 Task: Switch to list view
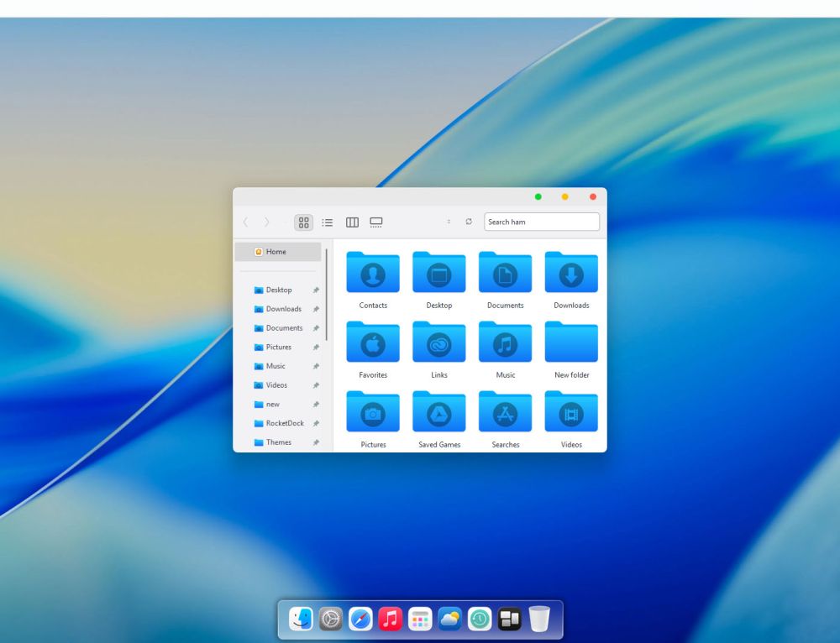point(328,222)
